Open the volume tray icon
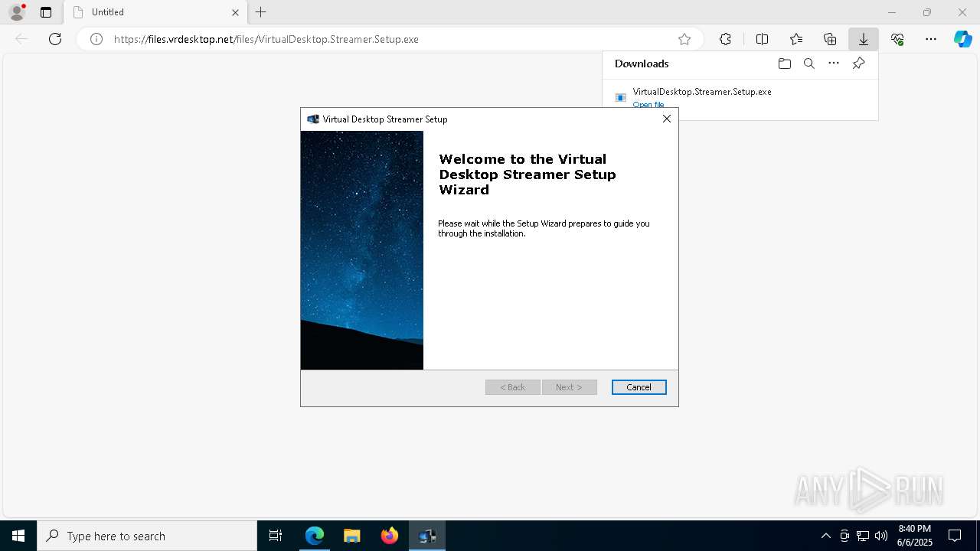The height and width of the screenshot is (551, 980). 881,536
